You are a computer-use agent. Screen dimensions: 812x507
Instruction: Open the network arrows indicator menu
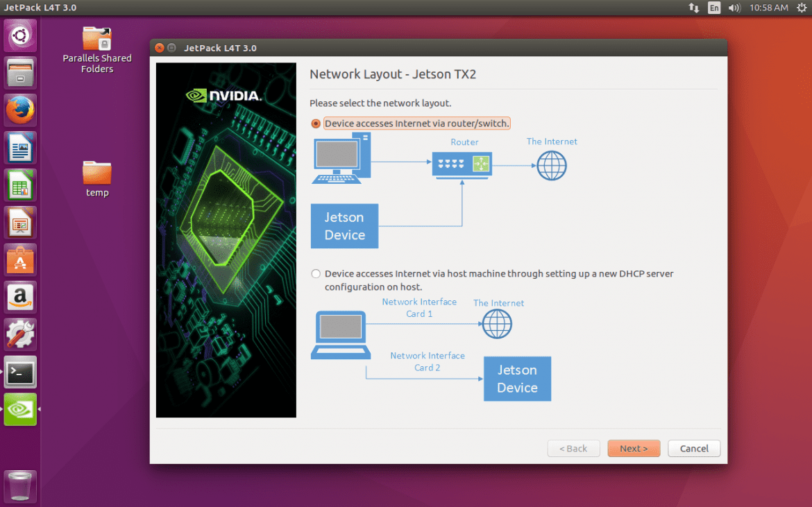(x=694, y=8)
